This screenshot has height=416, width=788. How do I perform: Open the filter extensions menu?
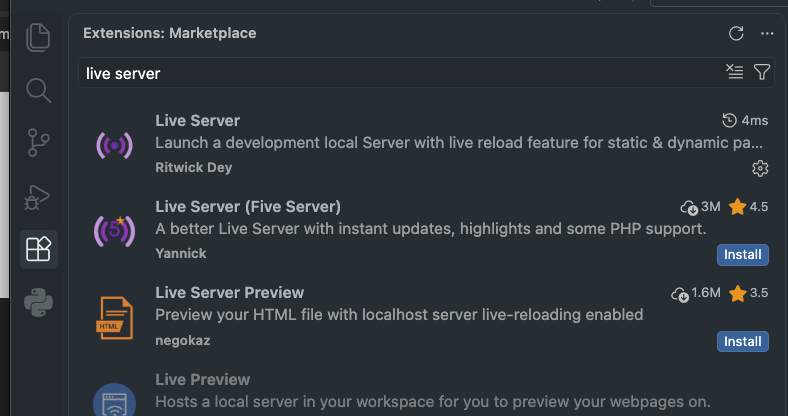coord(762,72)
